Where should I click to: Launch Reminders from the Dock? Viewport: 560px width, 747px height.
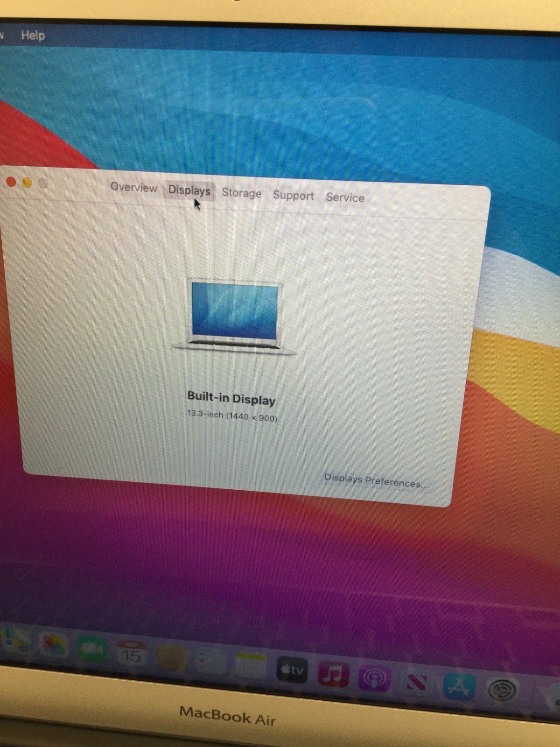point(211,661)
